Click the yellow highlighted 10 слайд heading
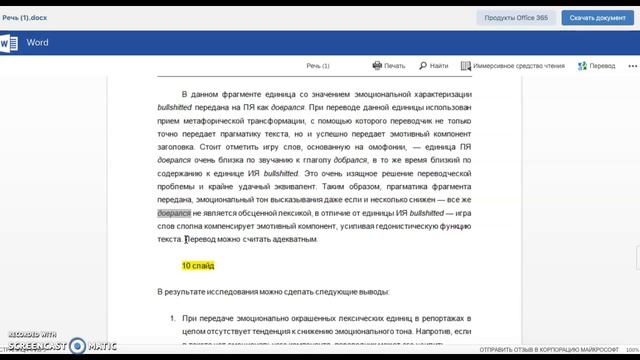Viewport: 640px width, 360px height. point(198,266)
